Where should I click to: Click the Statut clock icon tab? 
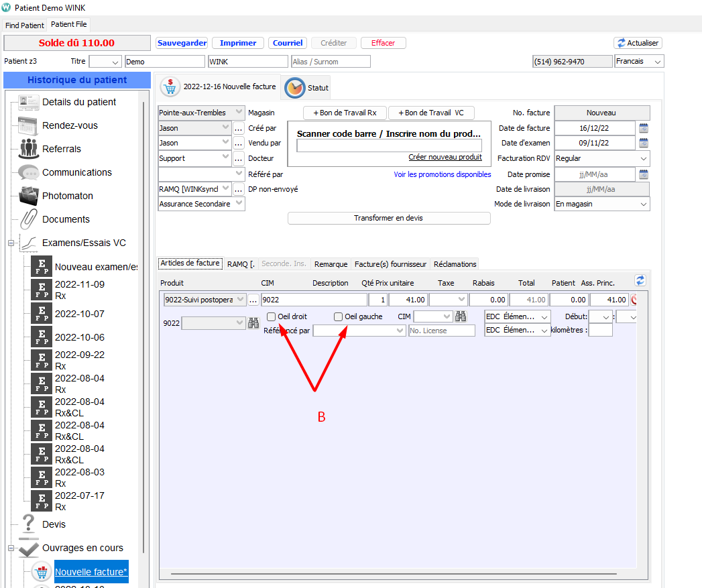pos(296,88)
